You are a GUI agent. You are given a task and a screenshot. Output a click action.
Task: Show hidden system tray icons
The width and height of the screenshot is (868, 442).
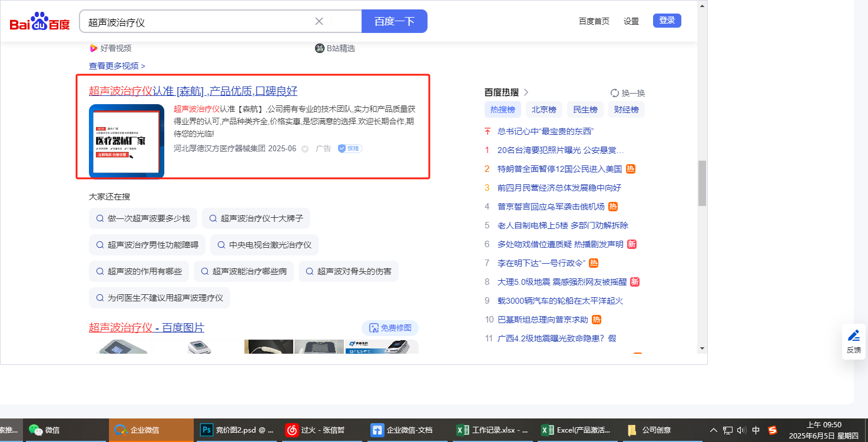[x=714, y=430]
